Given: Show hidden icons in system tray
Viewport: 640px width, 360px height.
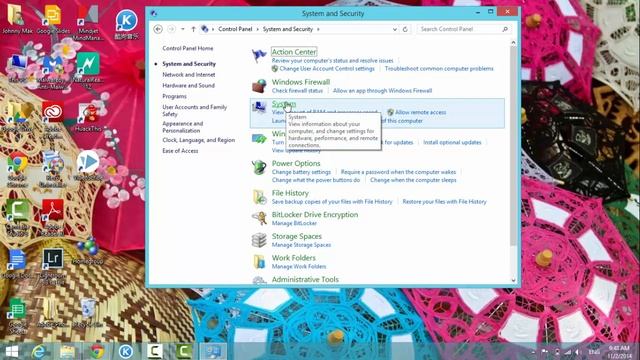Looking at the screenshot, I should click(x=533, y=352).
